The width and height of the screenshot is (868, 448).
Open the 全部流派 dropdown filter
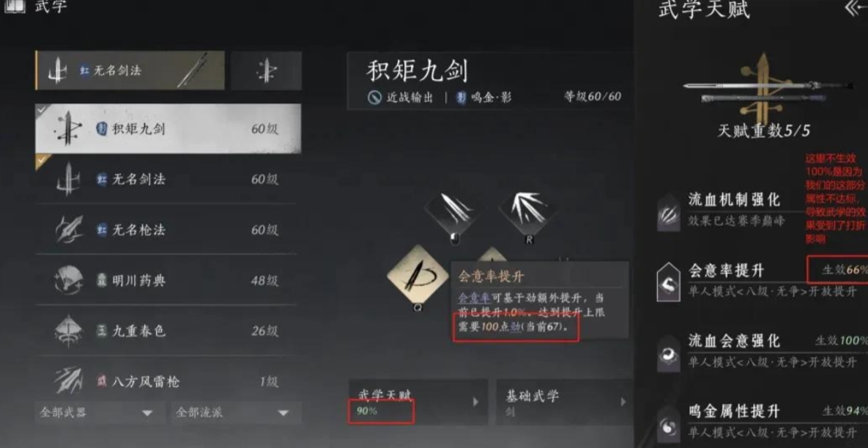237,413
